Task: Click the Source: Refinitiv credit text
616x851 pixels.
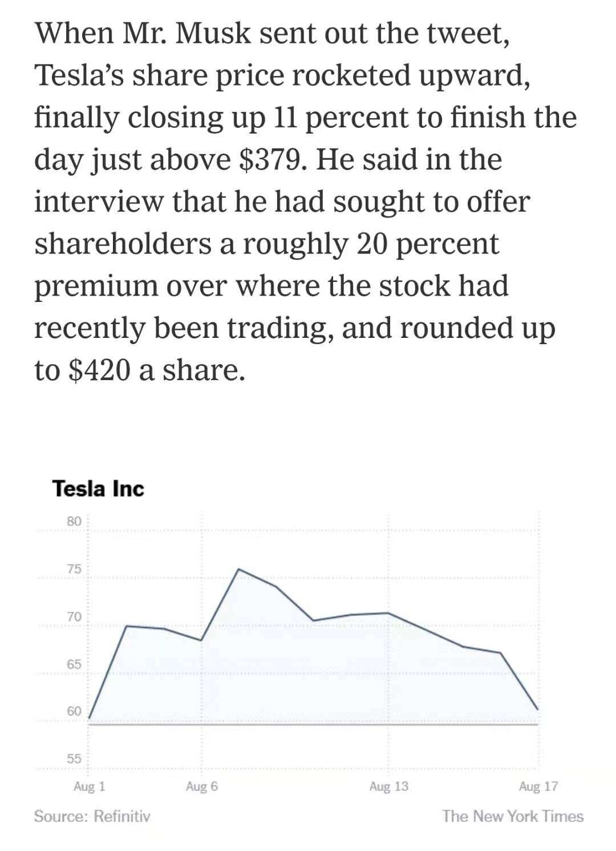Action: pyautogui.click(x=92, y=816)
